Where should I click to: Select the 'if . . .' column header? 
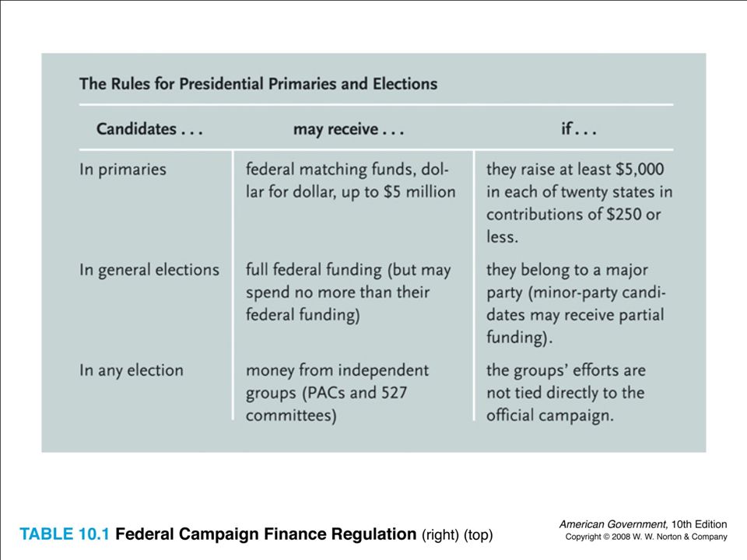tap(578, 129)
